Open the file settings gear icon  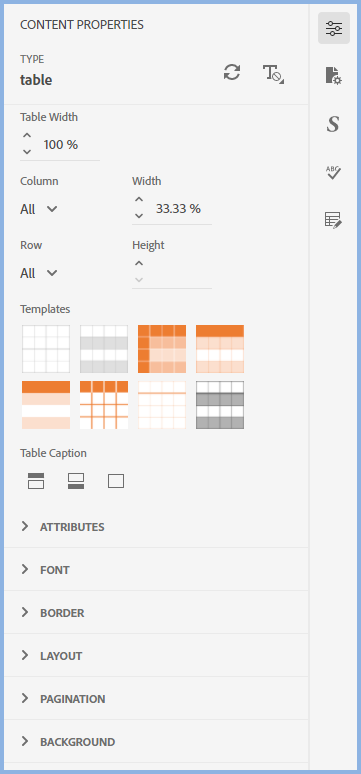(x=334, y=76)
